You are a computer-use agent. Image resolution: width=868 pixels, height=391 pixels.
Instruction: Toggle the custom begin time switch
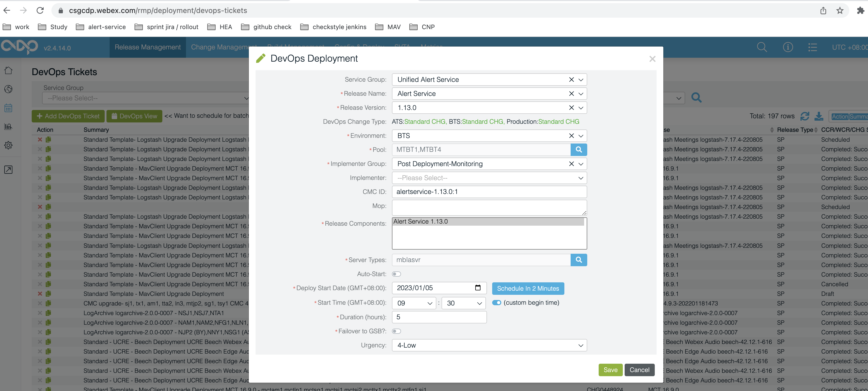496,303
